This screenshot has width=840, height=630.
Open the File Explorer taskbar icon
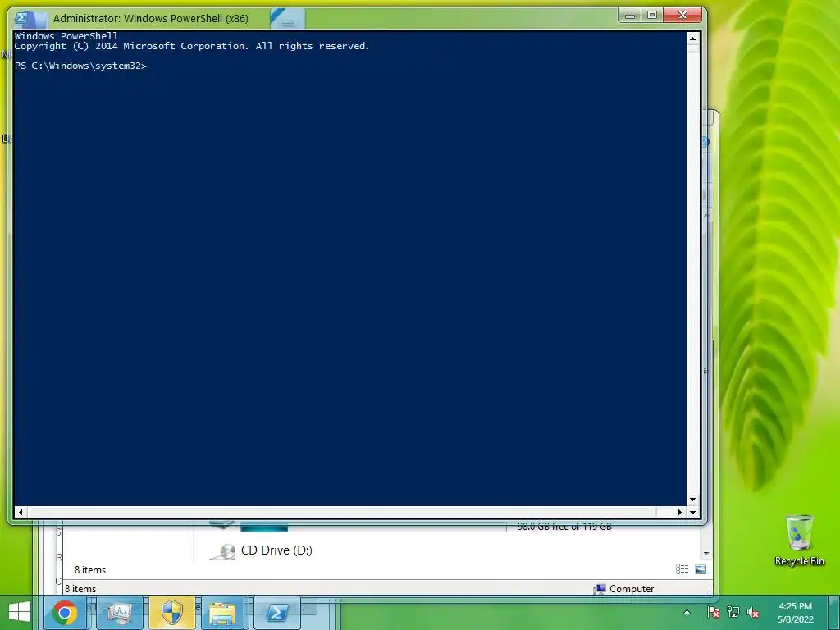click(222, 612)
